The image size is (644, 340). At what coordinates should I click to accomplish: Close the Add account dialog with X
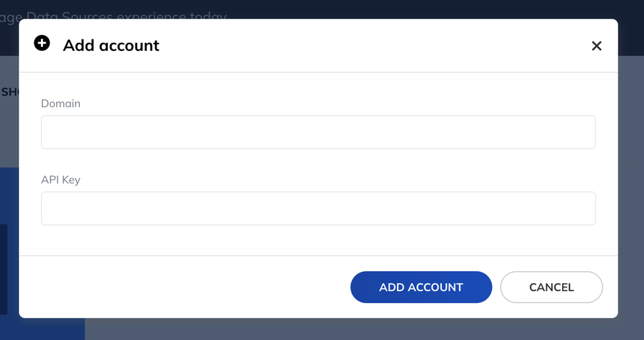click(596, 46)
